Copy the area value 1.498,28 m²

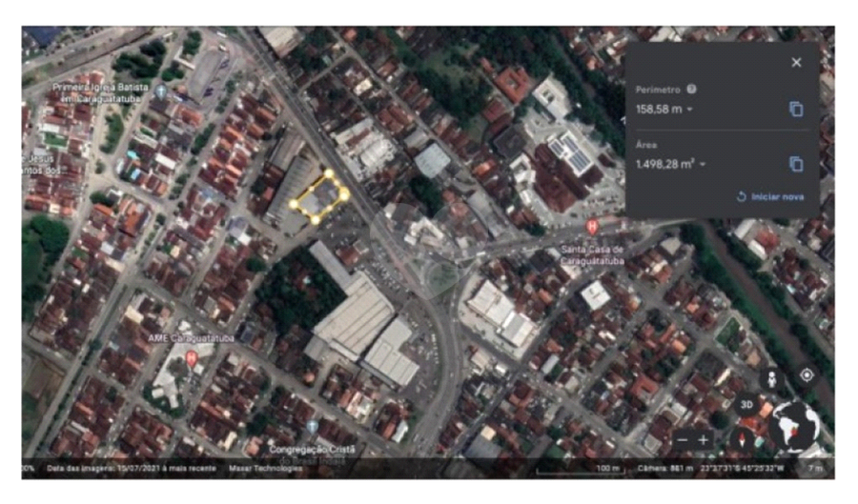click(x=796, y=165)
